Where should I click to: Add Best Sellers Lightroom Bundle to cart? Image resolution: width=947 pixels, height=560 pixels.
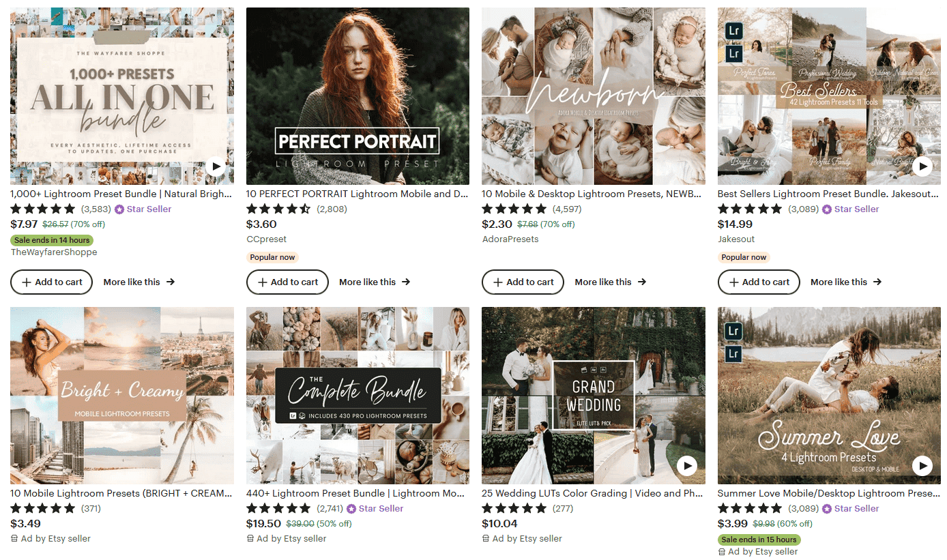(x=759, y=282)
